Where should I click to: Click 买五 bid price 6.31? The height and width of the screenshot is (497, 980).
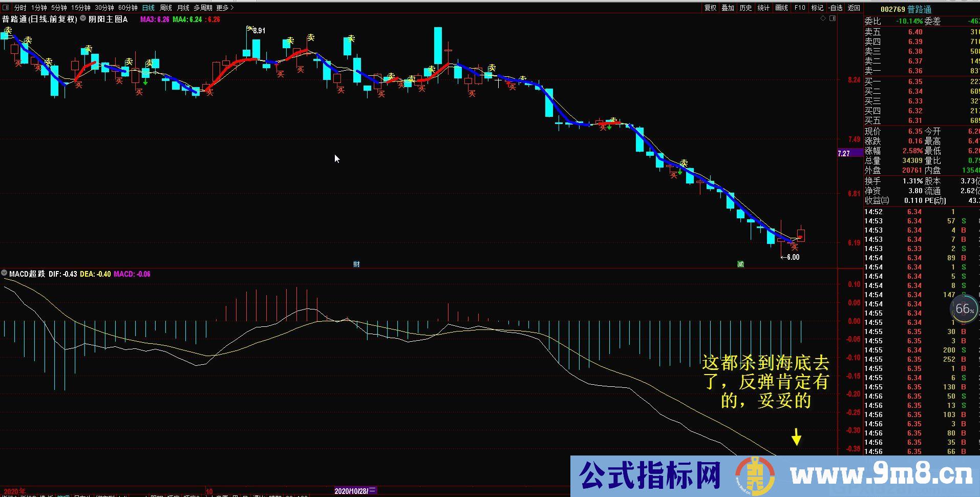pos(915,120)
